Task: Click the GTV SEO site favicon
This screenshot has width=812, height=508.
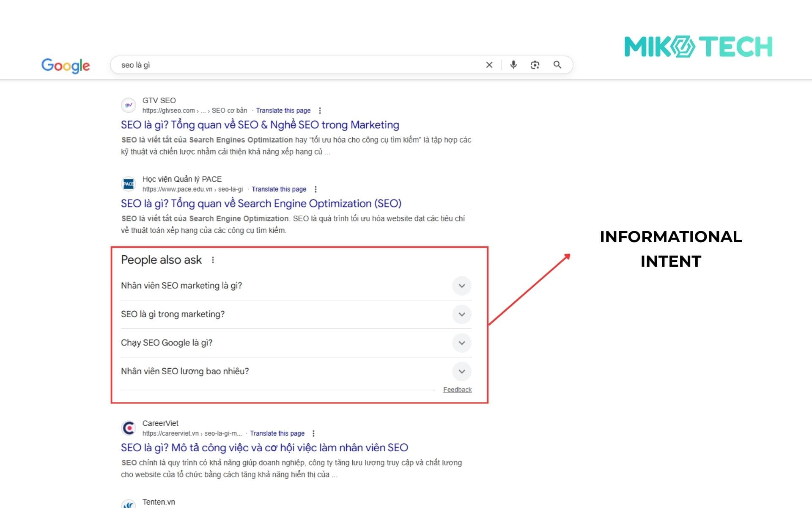Action: point(129,105)
